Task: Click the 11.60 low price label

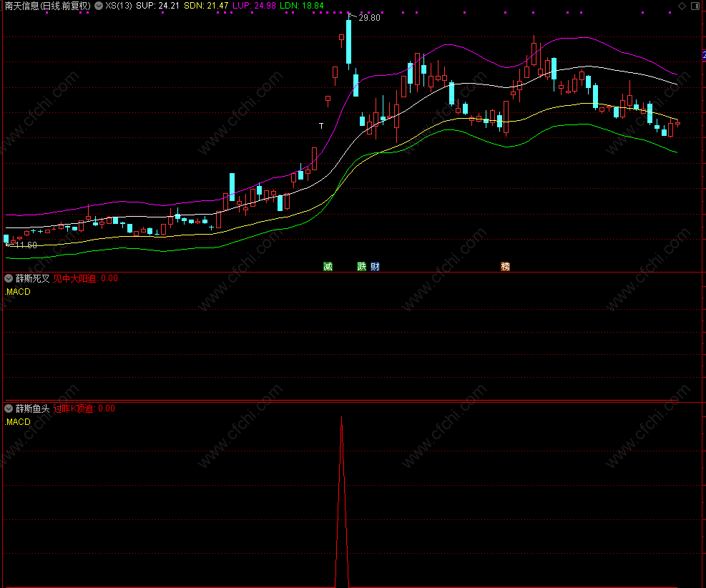Action: pos(26,245)
